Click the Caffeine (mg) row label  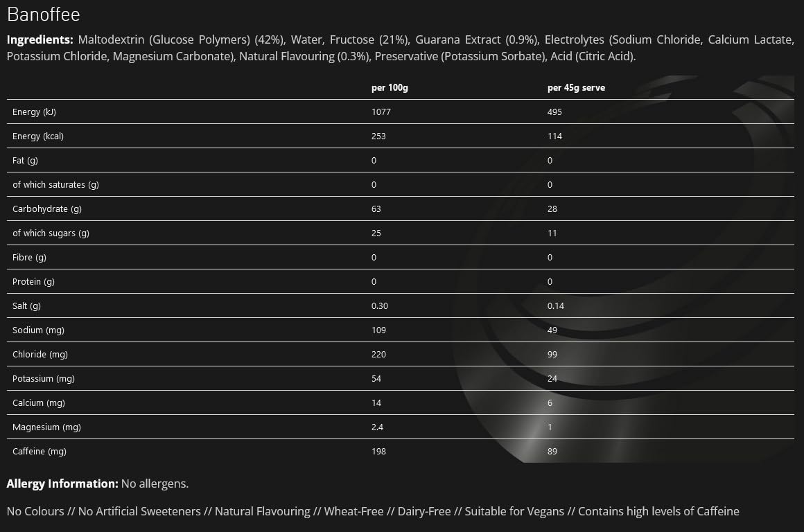pyautogui.click(x=39, y=452)
